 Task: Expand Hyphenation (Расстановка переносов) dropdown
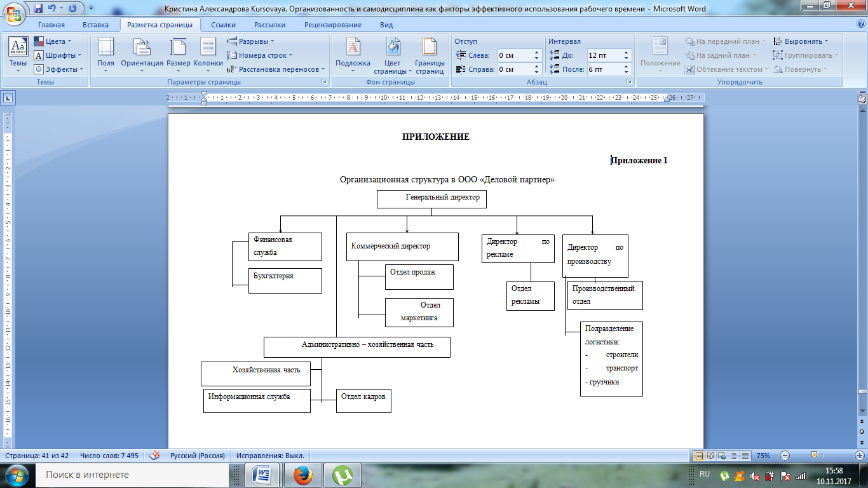click(276, 69)
